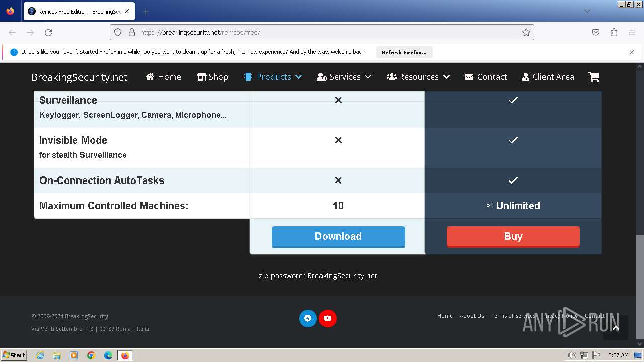Click the scroll-to-top arrow button
Image resolution: width=644 pixels, height=362 pixels.
pyautogui.click(x=616, y=328)
